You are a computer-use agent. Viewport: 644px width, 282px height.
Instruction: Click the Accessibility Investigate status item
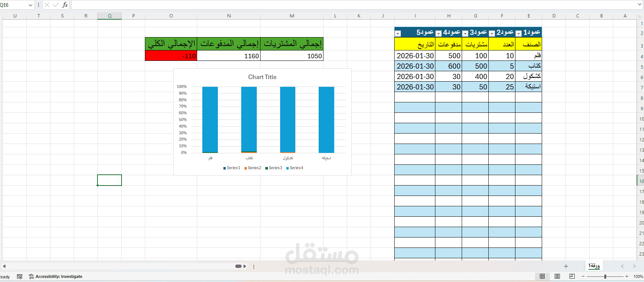pos(56,276)
